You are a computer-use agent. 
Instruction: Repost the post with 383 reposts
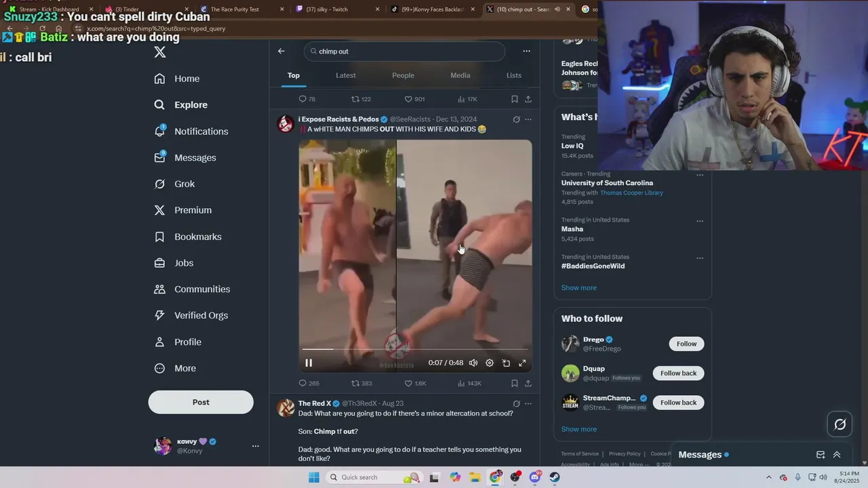(x=361, y=384)
